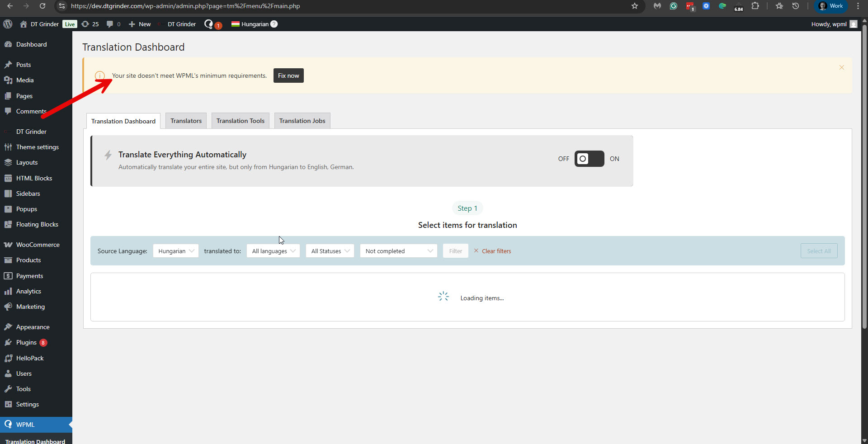This screenshot has width=868, height=444.
Task: Click the Select All button
Action: point(819,251)
